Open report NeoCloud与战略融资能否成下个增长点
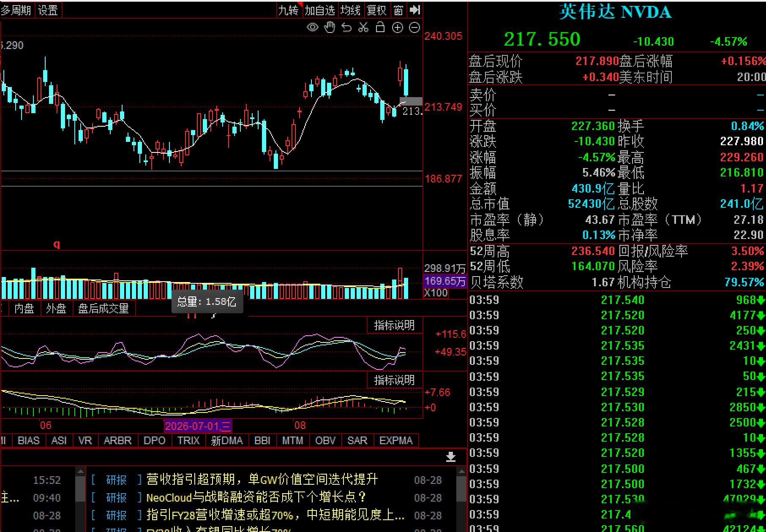 click(256, 497)
